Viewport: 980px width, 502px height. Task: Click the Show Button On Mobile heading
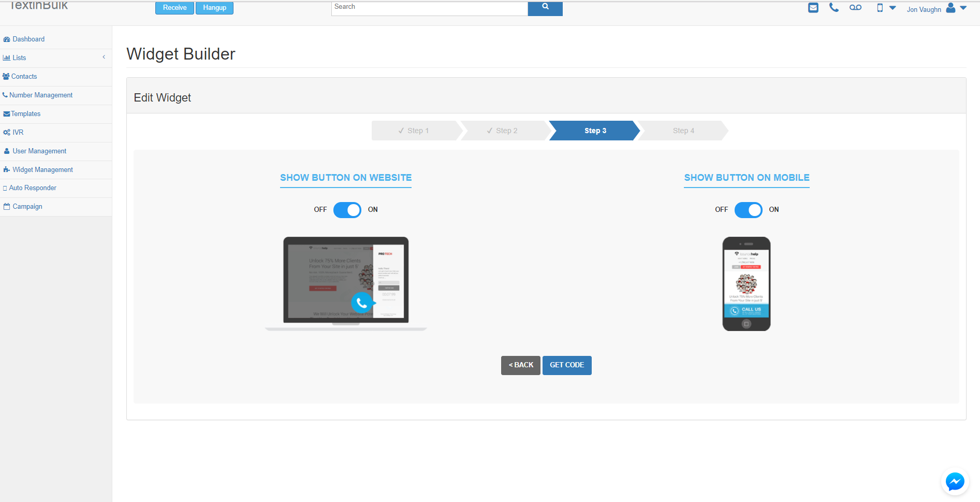coord(747,178)
